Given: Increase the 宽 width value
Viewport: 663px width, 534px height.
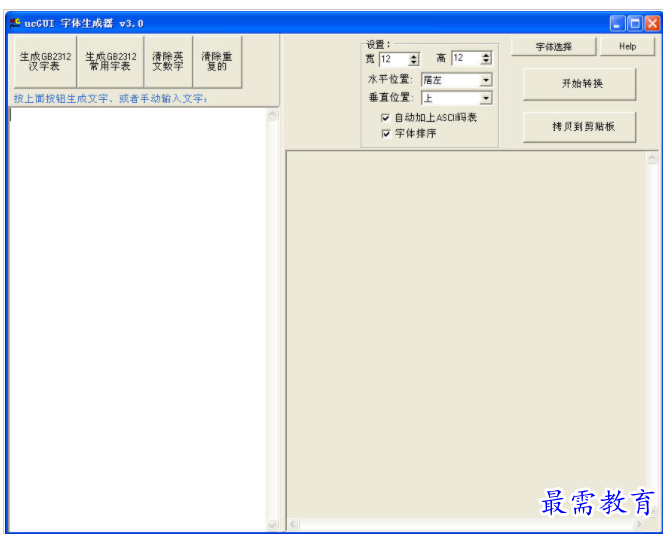Looking at the screenshot, I should 414,56.
